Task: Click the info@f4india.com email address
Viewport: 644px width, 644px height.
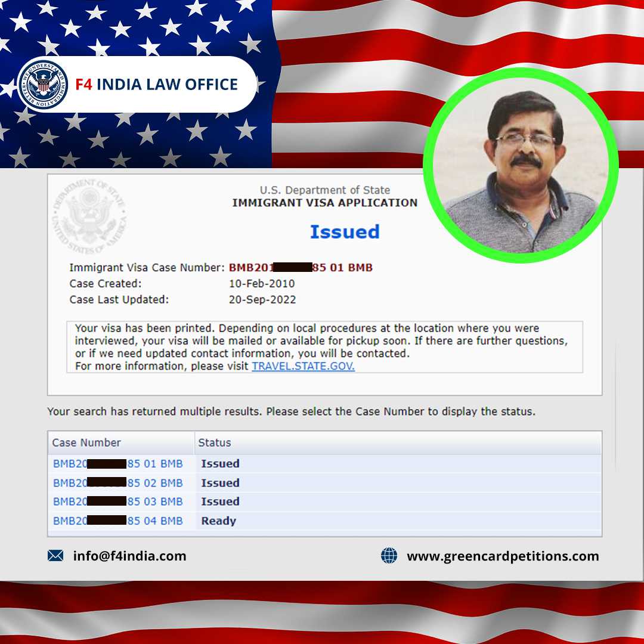Action: tap(129, 556)
